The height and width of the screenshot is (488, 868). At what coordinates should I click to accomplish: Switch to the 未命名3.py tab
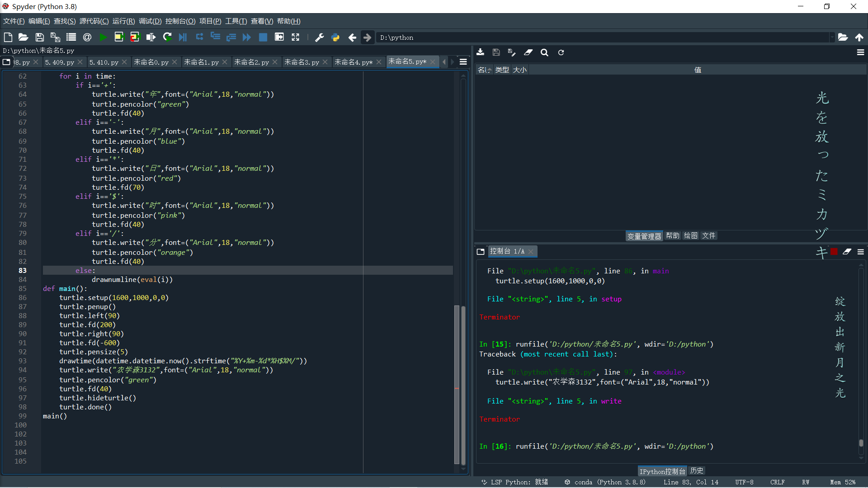click(x=302, y=62)
